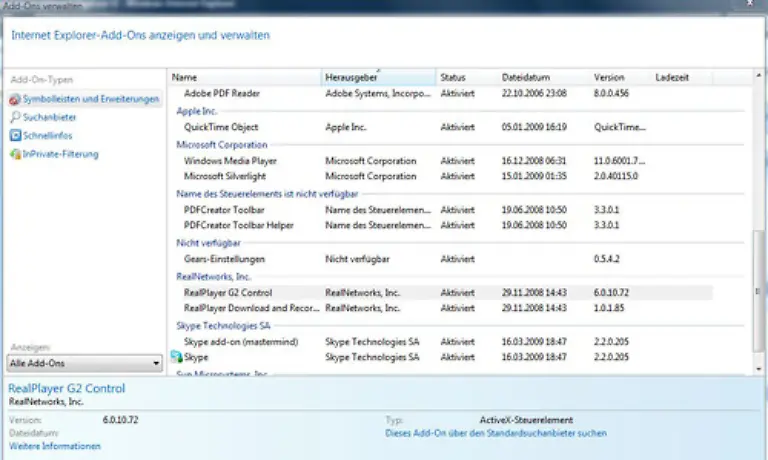768x460 pixels.
Task: Sort by the Version column header
Action: [x=621, y=77]
